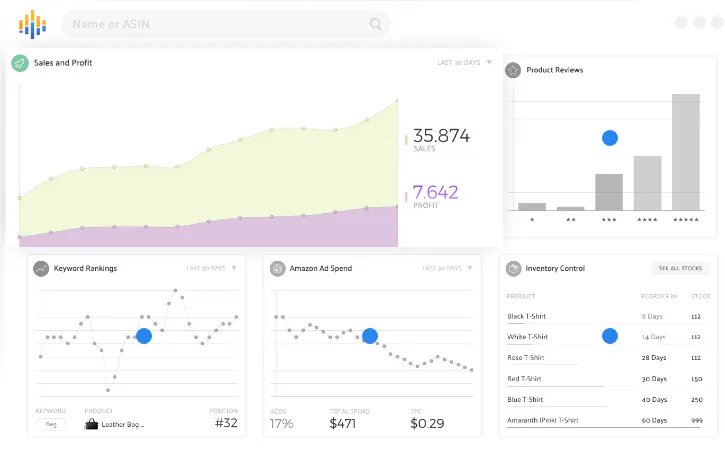Select the Leather Bag product name
The height and width of the screenshot is (452, 725).
(x=123, y=424)
